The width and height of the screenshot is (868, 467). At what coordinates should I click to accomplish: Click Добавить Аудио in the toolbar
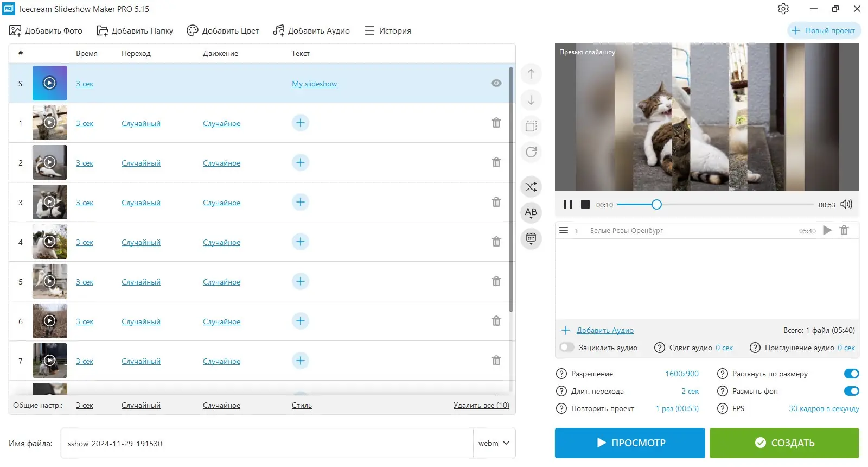(311, 31)
